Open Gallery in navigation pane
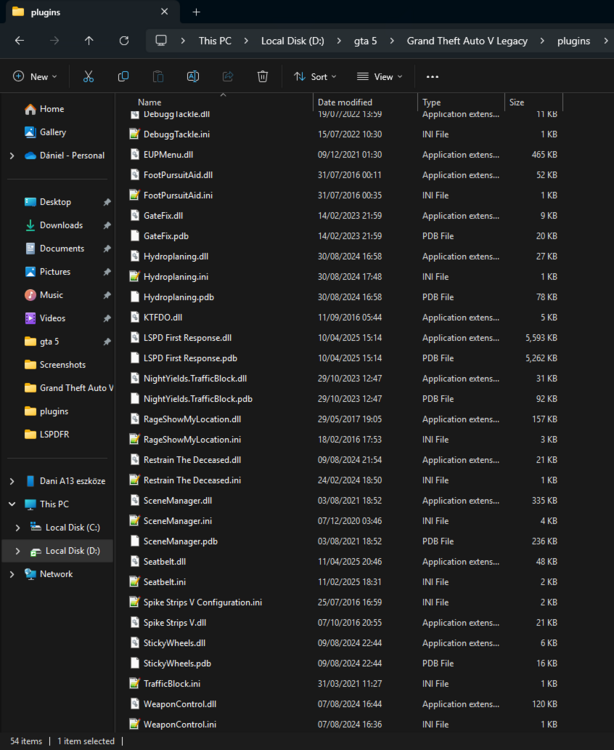This screenshot has height=750, width=614. coord(45,132)
